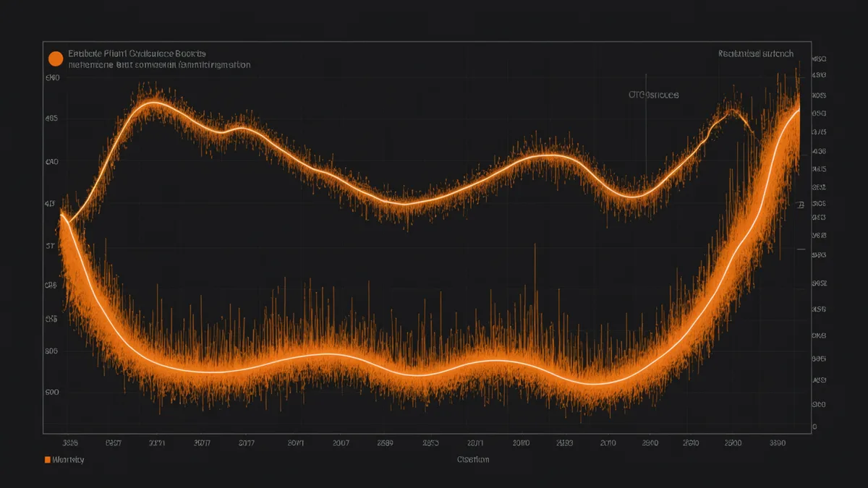Click the '2017' x-axis tick label
This screenshot has width=868, height=488.
(x=247, y=442)
